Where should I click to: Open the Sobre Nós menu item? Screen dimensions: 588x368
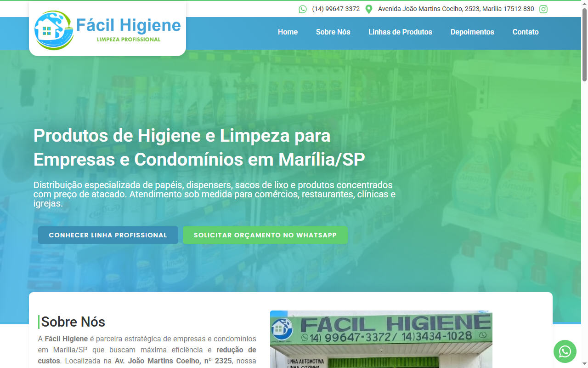pos(333,32)
